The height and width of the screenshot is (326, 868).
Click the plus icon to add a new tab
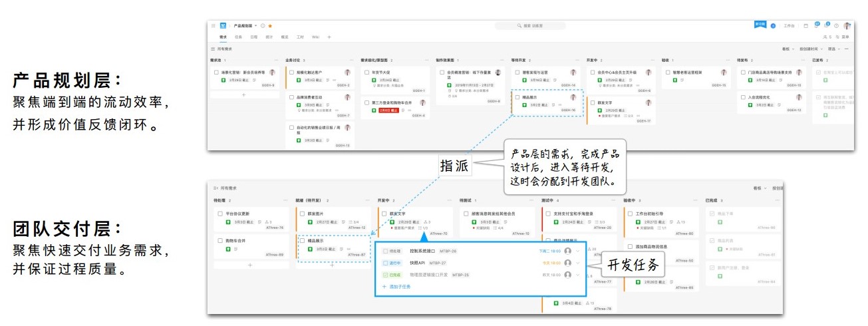tap(329, 37)
